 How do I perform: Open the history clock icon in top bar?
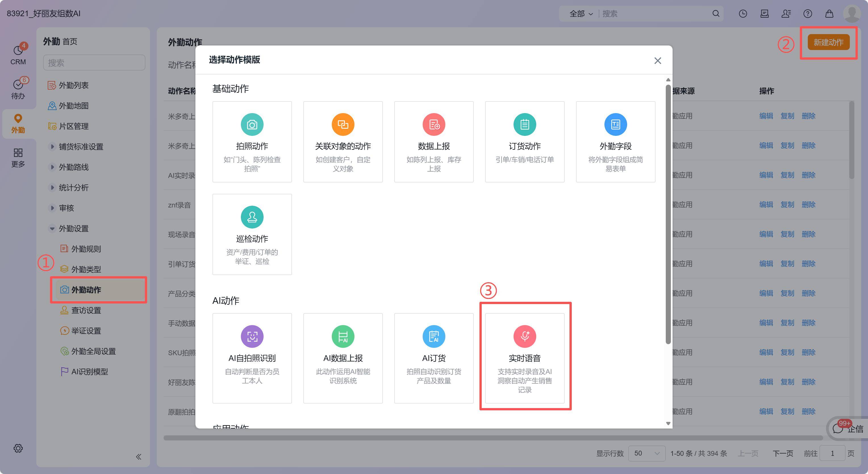click(x=743, y=13)
